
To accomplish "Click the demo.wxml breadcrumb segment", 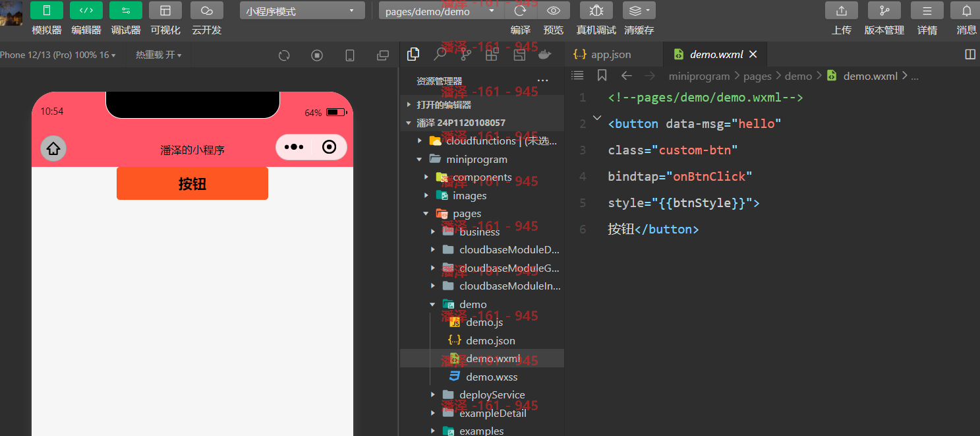I will tap(871, 76).
